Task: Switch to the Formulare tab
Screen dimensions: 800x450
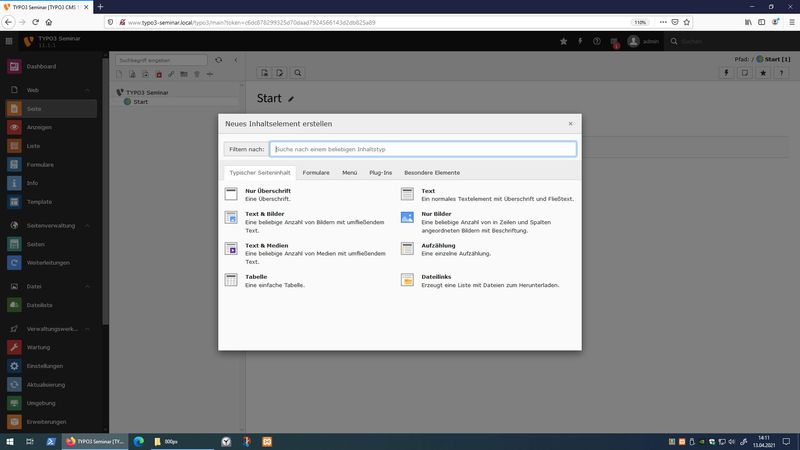Action: coord(316,173)
